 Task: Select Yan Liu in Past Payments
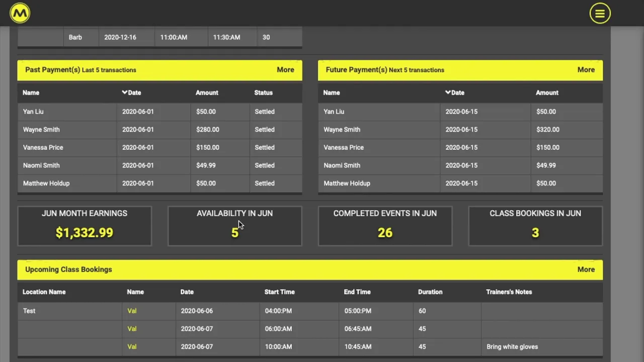click(33, 112)
